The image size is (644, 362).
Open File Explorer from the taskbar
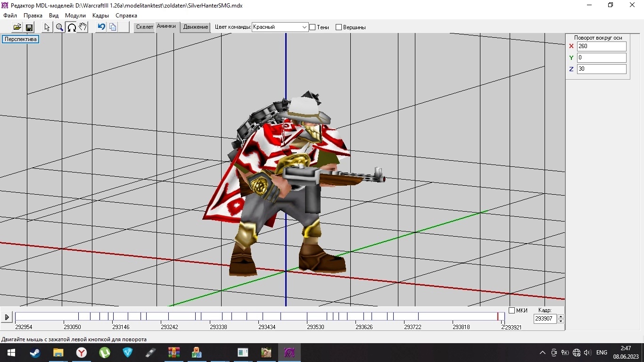[x=58, y=353]
